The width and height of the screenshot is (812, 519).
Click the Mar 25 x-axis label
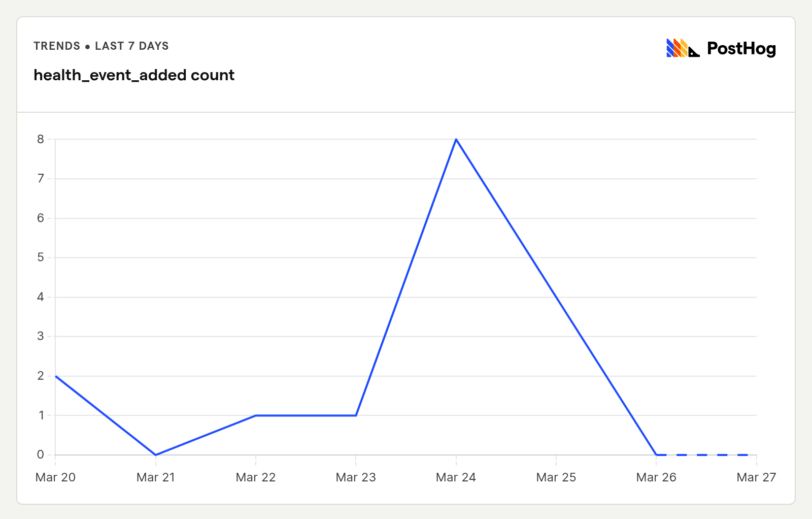click(x=556, y=477)
